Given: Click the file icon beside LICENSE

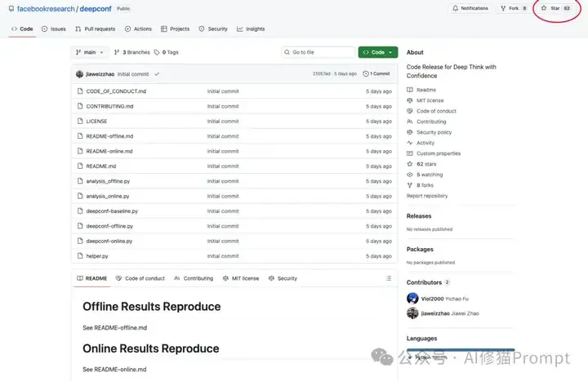Looking at the screenshot, I should tap(80, 121).
